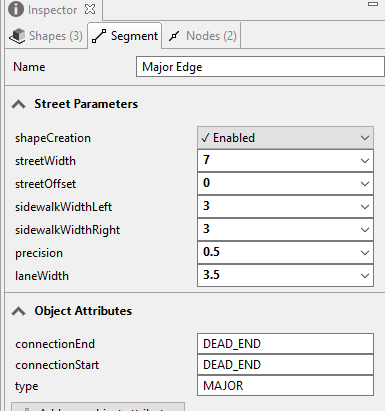The image size is (385, 411).
Task: Click the Object Attributes heading
Action: 83,311
